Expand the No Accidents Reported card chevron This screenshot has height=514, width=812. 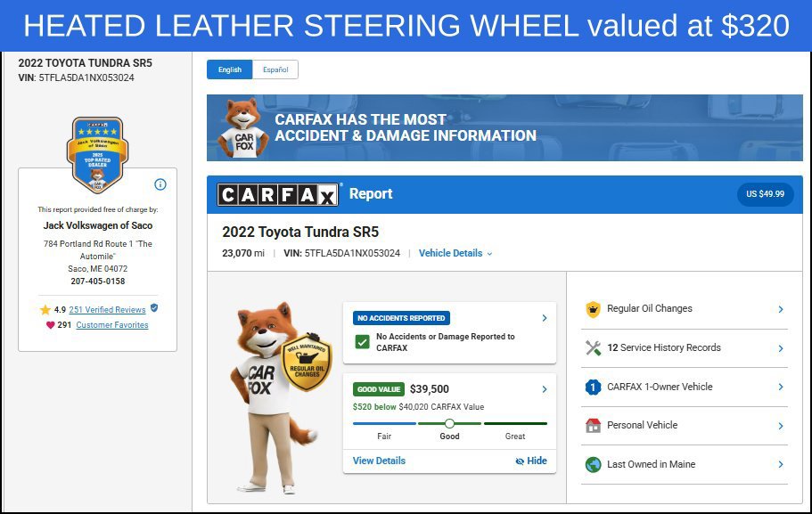545,318
